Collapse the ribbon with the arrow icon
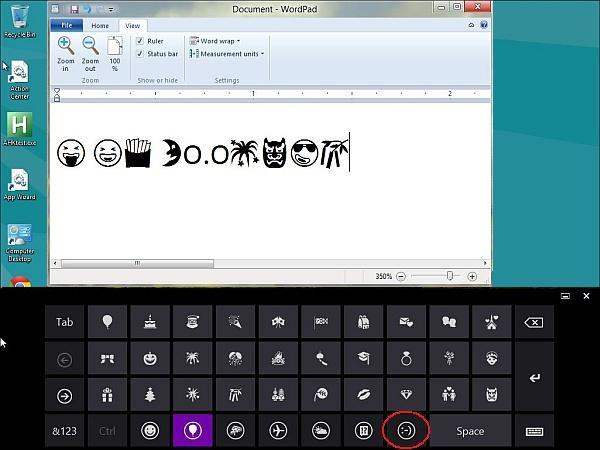Image resolution: width=600 pixels, height=450 pixels. pos(471,25)
